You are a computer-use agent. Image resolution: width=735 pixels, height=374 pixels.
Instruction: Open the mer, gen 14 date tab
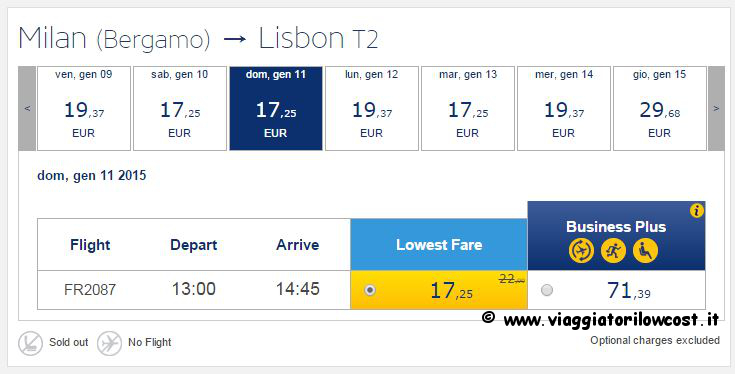click(x=563, y=108)
